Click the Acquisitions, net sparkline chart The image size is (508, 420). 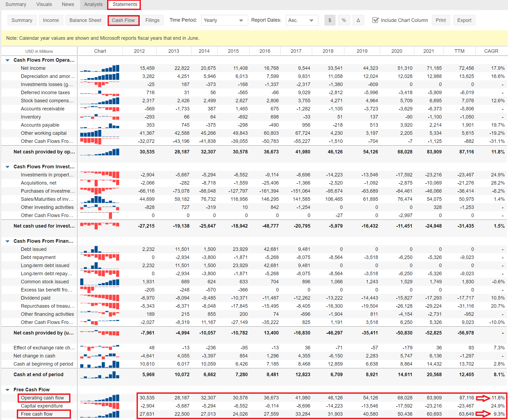[100, 183]
